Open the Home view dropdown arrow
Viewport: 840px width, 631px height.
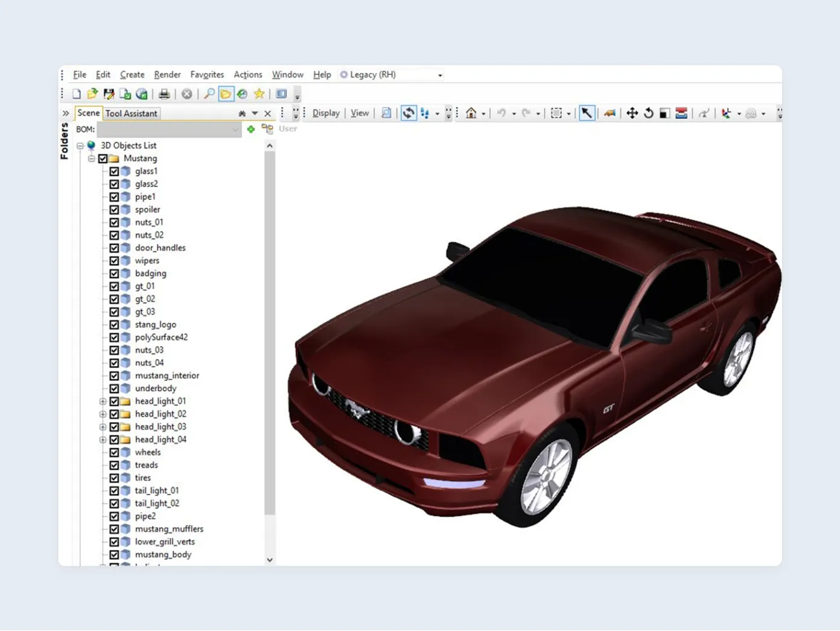[x=483, y=114]
